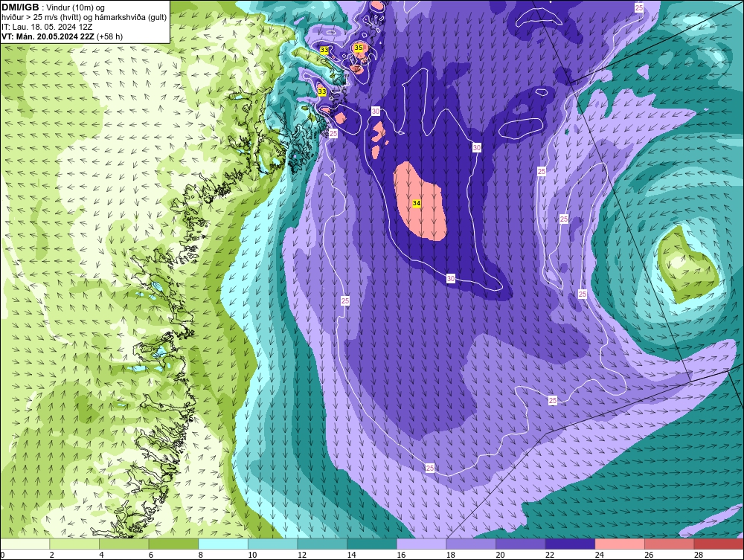Click the legend tick number 2
744x560 pixels.
click(52, 555)
